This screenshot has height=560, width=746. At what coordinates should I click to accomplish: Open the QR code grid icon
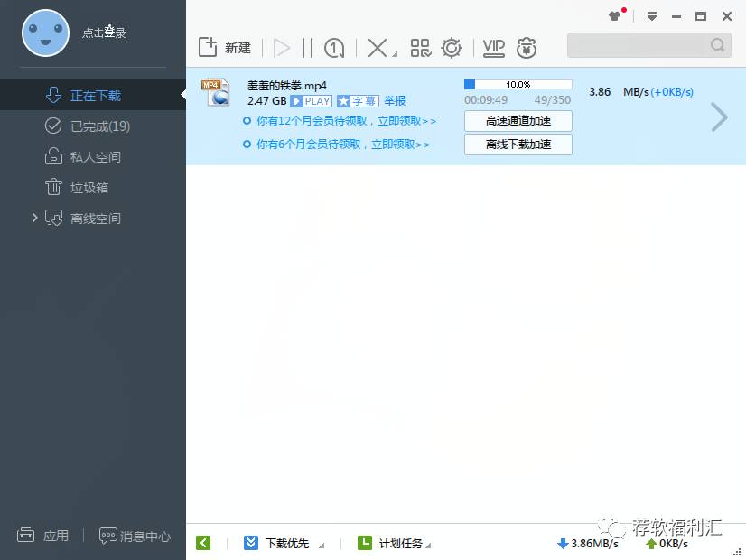coord(421,48)
